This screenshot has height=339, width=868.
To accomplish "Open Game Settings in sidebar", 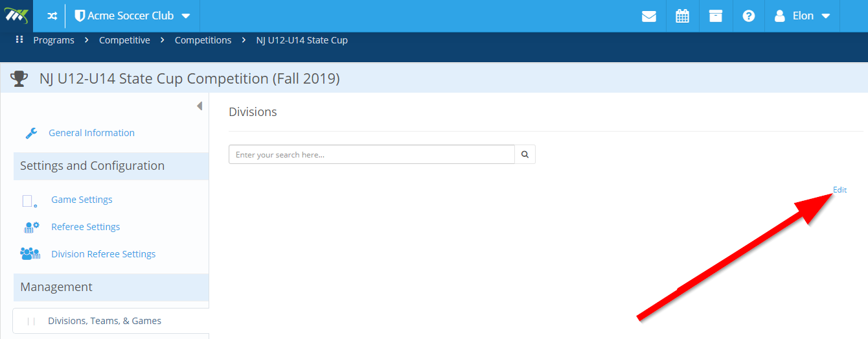I will coord(82,200).
